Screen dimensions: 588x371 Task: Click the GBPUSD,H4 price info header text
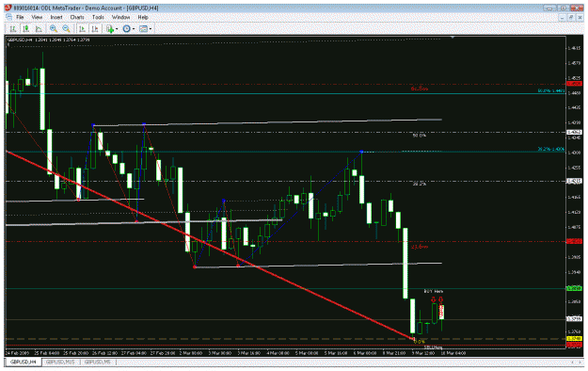point(48,40)
